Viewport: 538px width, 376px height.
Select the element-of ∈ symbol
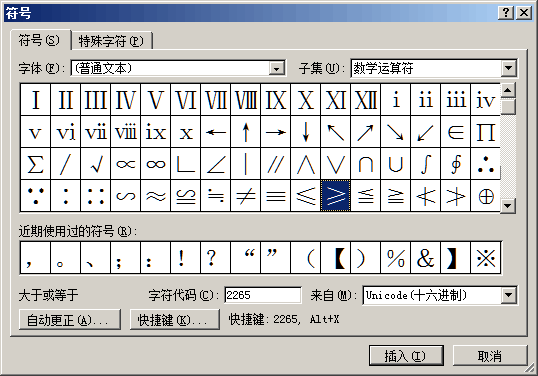pos(456,132)
